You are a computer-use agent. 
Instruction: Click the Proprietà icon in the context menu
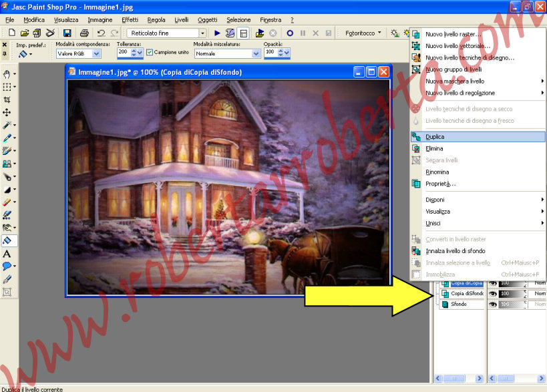coord(416,184)
